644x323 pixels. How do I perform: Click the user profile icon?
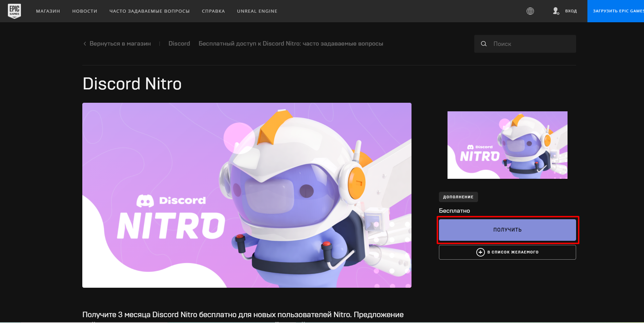coord(556,11)
